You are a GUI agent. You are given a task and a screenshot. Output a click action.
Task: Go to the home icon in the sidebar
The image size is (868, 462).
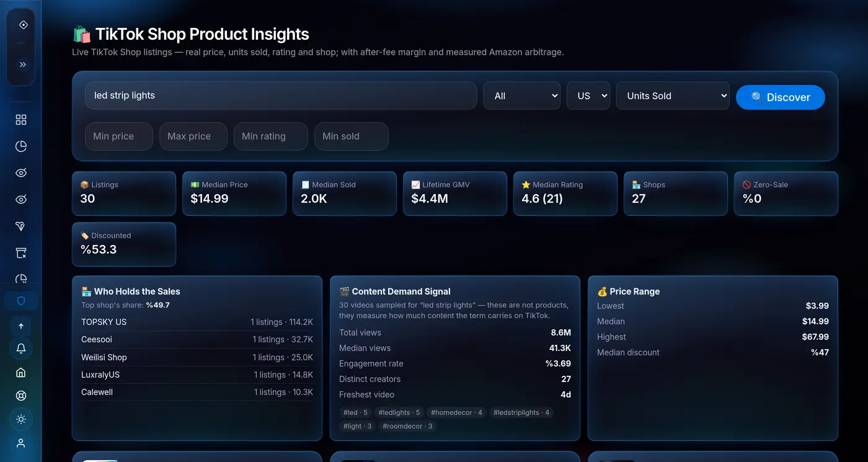tap(21, 373)
